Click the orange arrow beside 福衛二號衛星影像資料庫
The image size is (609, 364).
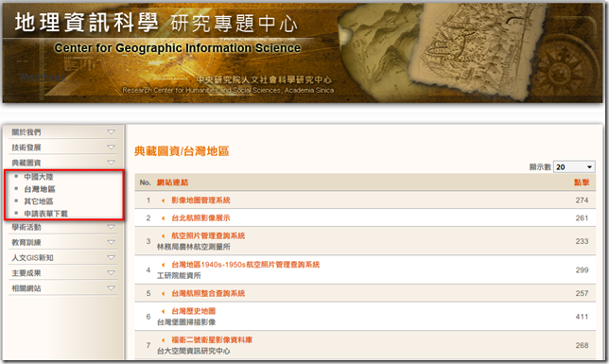pyautogui.click(x=163, y=340)
